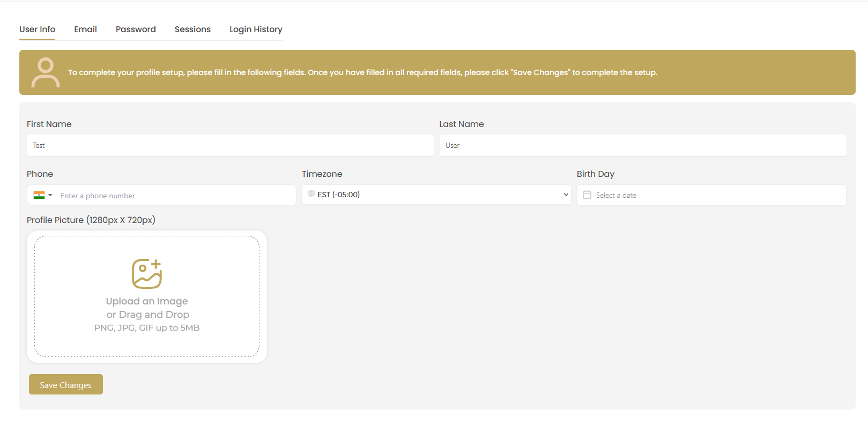Open the Login History tab

point(256,29)
